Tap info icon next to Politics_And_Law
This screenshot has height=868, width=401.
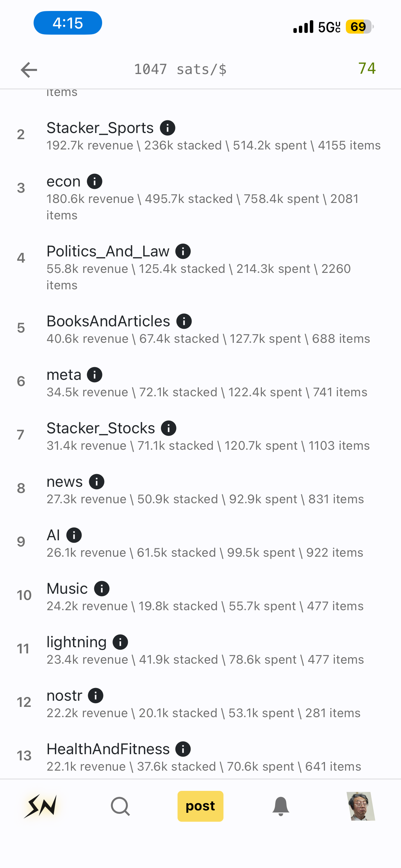coord(183,251)
